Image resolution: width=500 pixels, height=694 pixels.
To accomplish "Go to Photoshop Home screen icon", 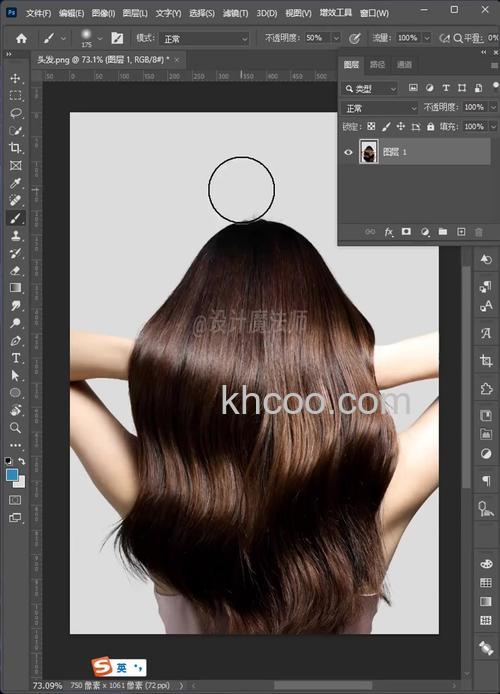I will [21, 39].
